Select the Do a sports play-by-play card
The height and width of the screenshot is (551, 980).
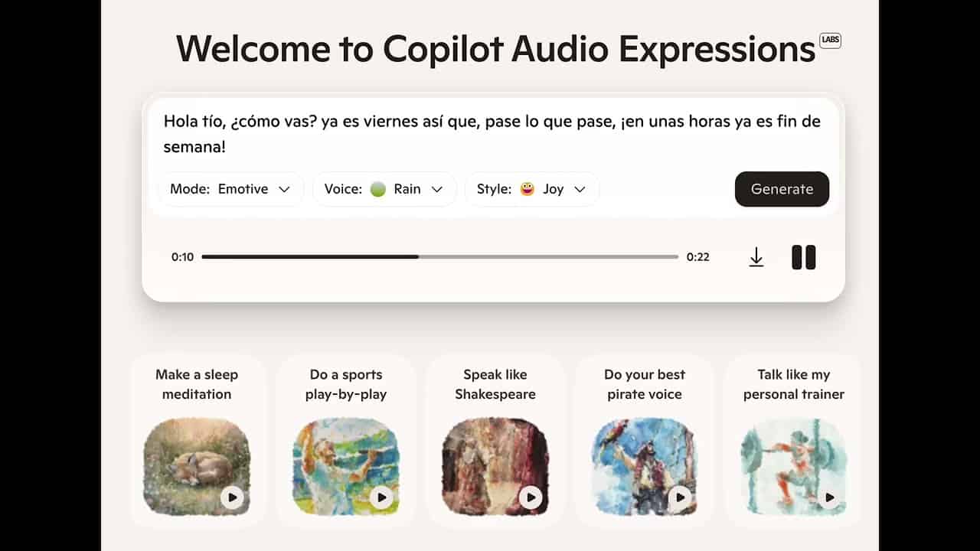[x=346, y=440]
